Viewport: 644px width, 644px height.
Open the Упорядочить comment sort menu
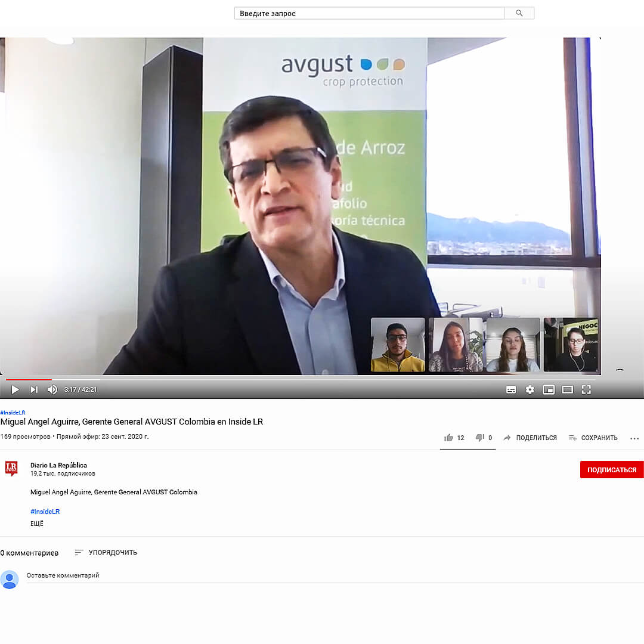click(106, 552)
